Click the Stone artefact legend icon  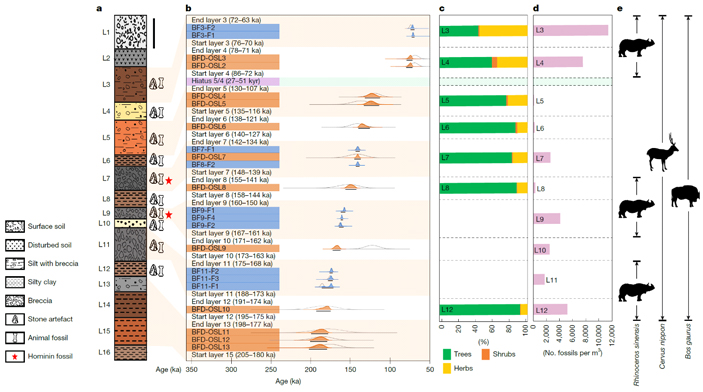pyautogui.click(x=15, y=319)
